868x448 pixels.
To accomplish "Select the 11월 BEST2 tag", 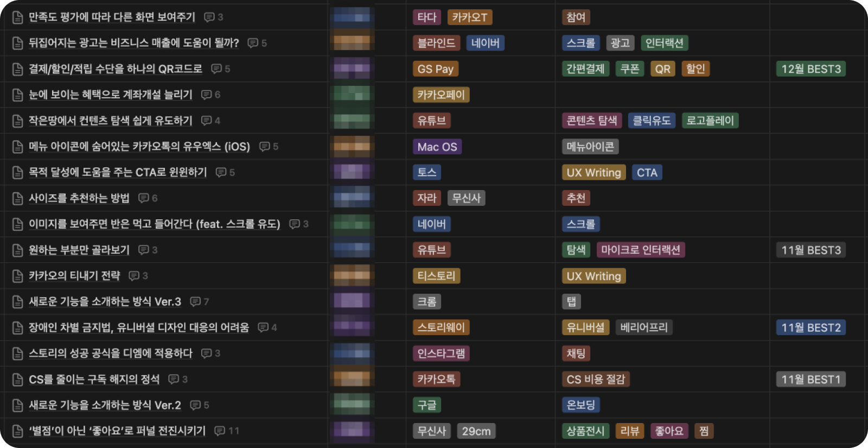I will pos(811,327).
